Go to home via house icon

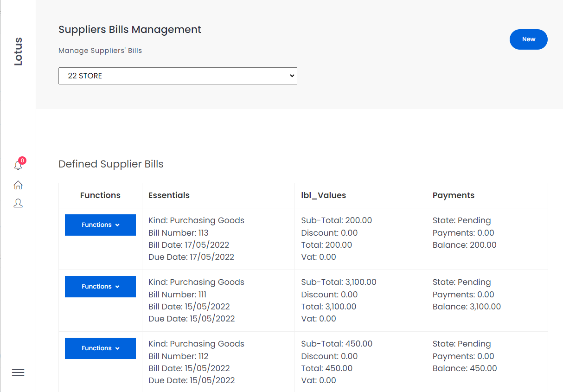point(18,185)
